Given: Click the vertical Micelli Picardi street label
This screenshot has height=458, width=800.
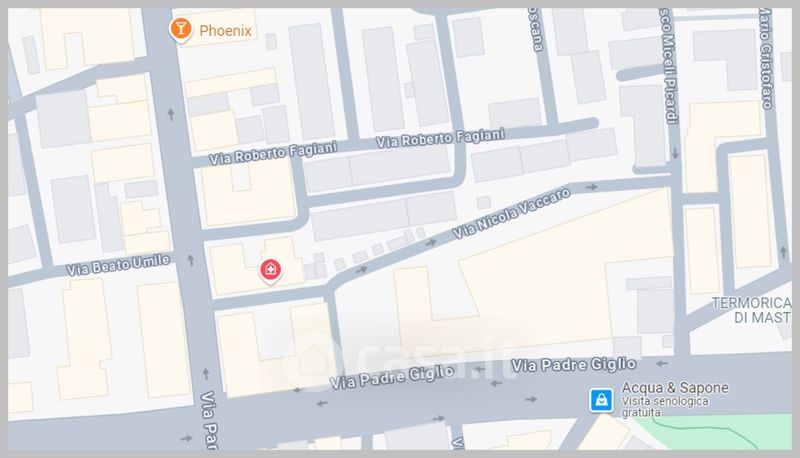Looking at the screenshot, I should coord(668,66).
